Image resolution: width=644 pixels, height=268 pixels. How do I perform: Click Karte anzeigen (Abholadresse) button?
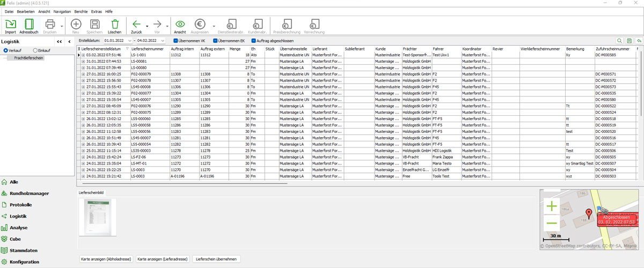tap(105, 259)
